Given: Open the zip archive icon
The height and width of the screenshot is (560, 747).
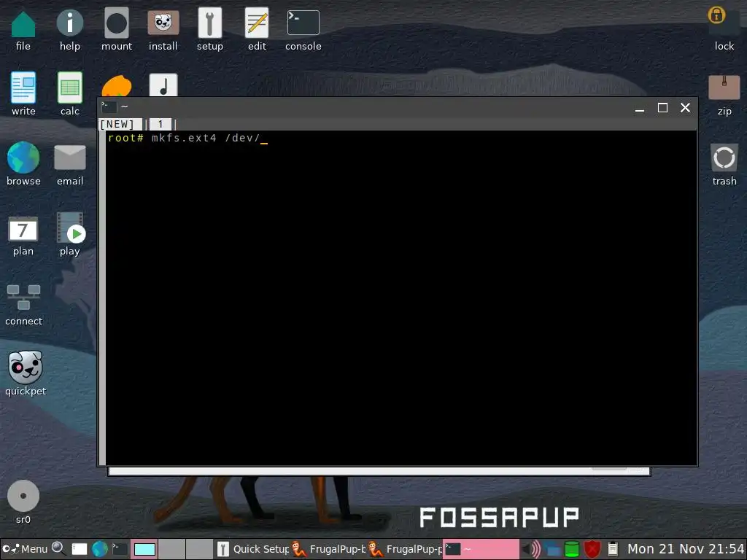Looking at the screenshot, I should pos(724,87).
